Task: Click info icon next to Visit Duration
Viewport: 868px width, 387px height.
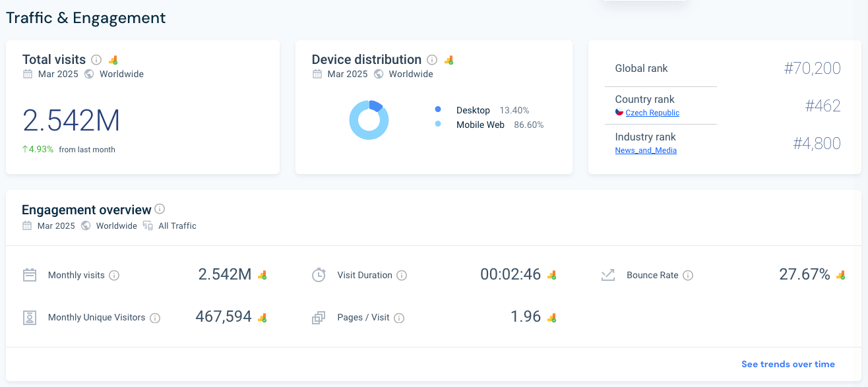Action: 402,276
